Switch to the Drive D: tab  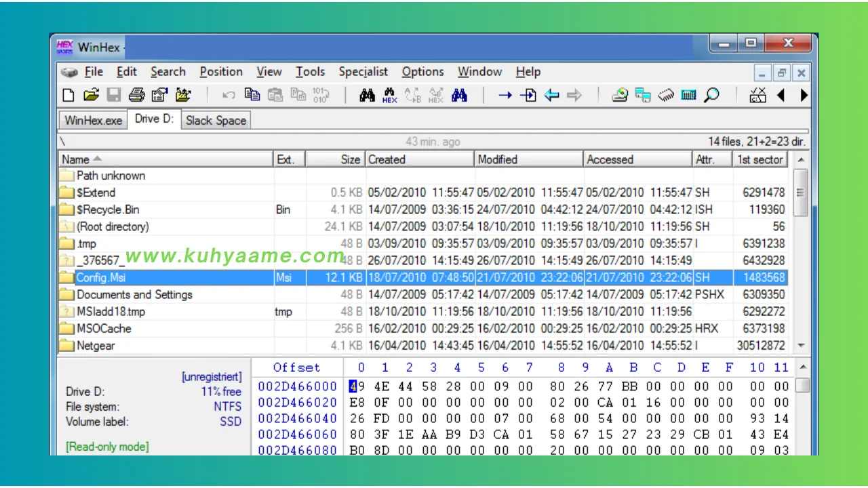click(155, 119)
